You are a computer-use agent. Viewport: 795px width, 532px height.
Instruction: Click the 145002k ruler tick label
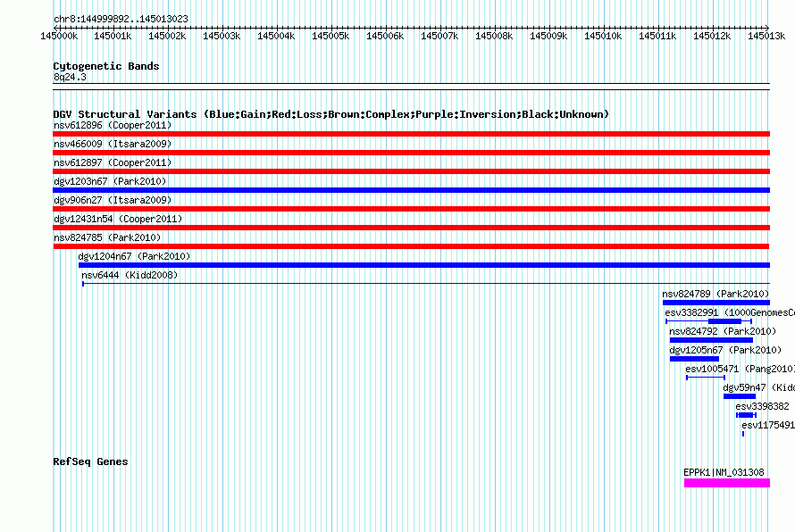point(167,36)
